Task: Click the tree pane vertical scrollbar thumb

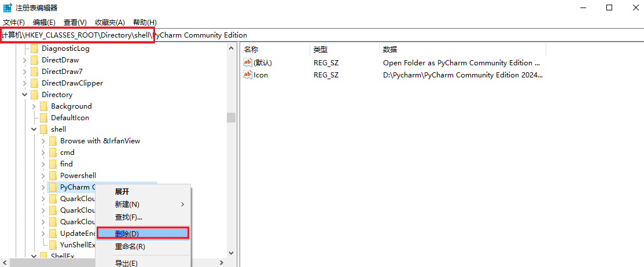Action: click(x=231, y=118)
